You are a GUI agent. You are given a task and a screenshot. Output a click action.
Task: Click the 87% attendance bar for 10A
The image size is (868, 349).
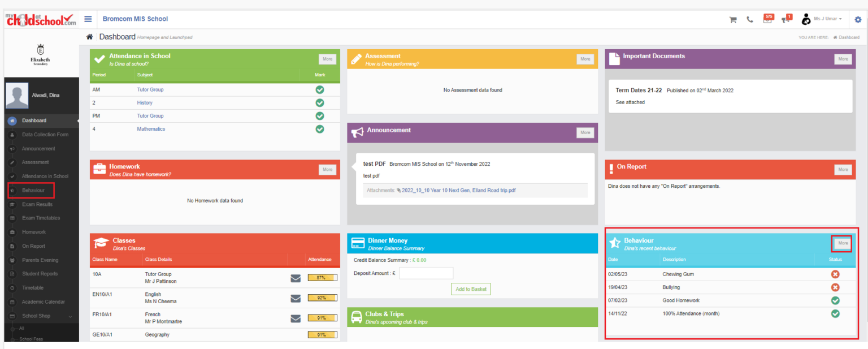coord(322,278)
